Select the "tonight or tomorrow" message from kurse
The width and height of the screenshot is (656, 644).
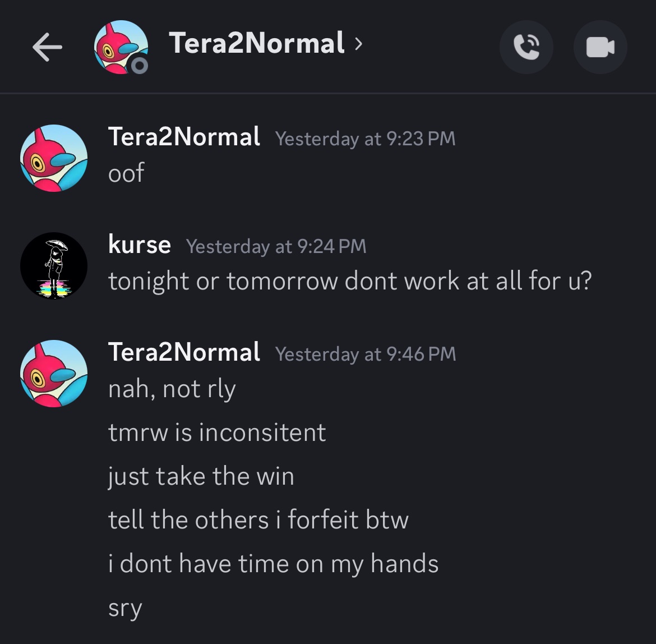tap(350, 280)
